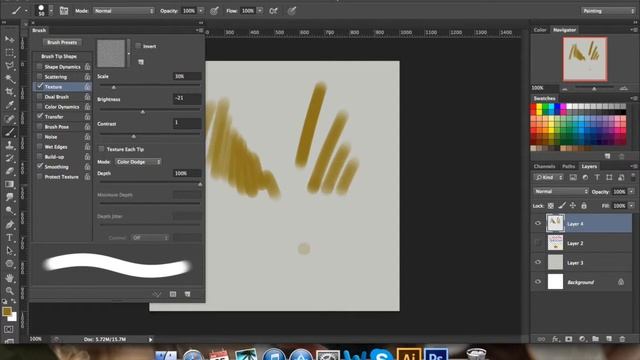Open layer blend mode Normal dropdown
Screen dimensions: 640x360
click(561, 191)
